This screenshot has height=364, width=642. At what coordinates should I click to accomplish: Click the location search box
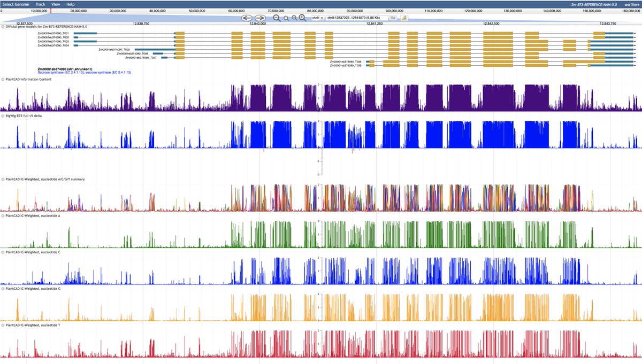[356, 18]
